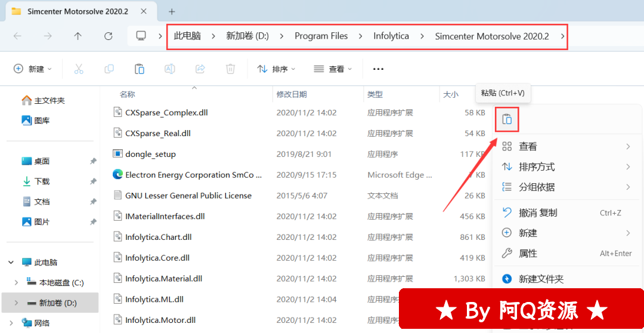The image size is (644, 333).
Task: Click the Share toolbar icon
Action: (200, 69)
